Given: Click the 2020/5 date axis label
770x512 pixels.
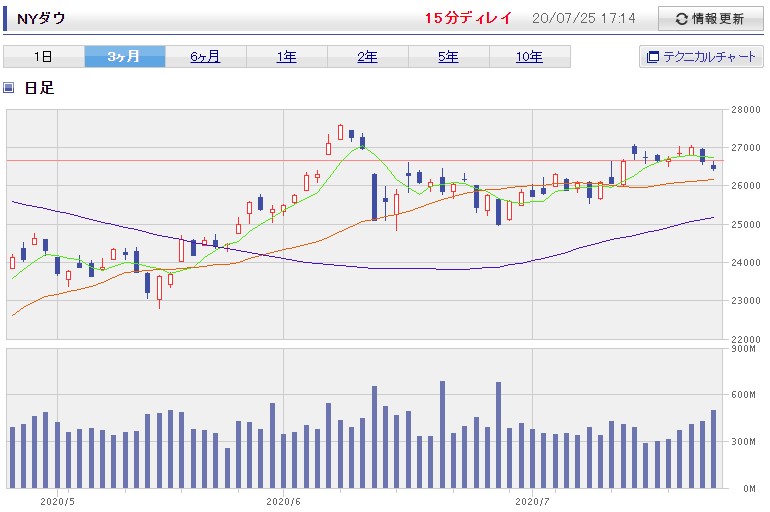Looking at the screenshot, I should click(x=57, y=502).
